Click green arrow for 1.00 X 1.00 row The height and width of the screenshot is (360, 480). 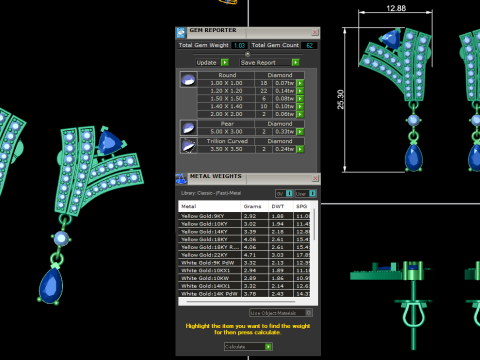pos(300,83)
